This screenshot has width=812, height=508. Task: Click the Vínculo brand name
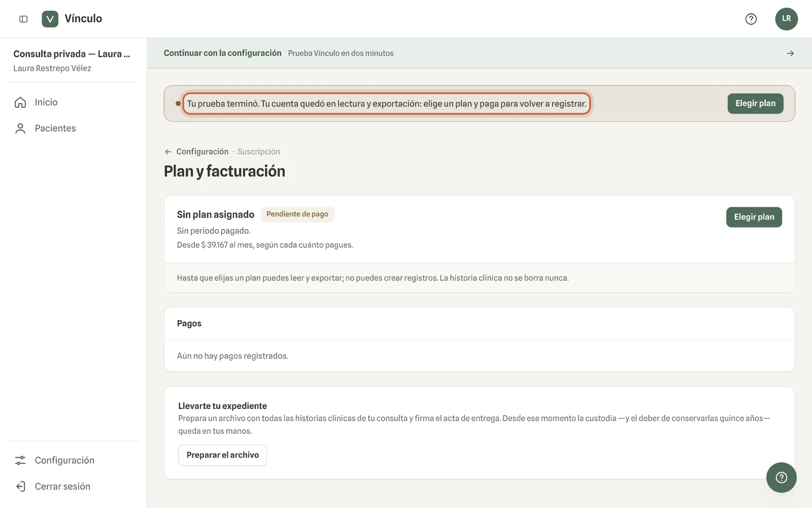(x=83, y=19)
